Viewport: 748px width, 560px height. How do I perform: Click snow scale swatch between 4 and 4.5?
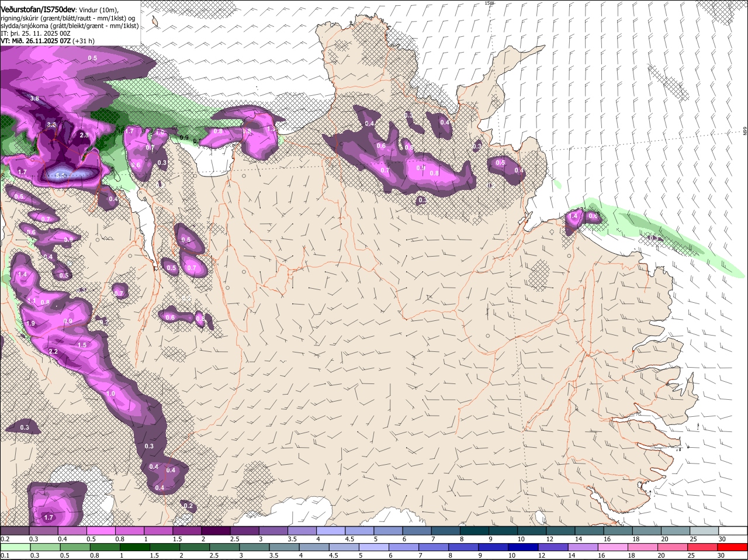[331, 530]
